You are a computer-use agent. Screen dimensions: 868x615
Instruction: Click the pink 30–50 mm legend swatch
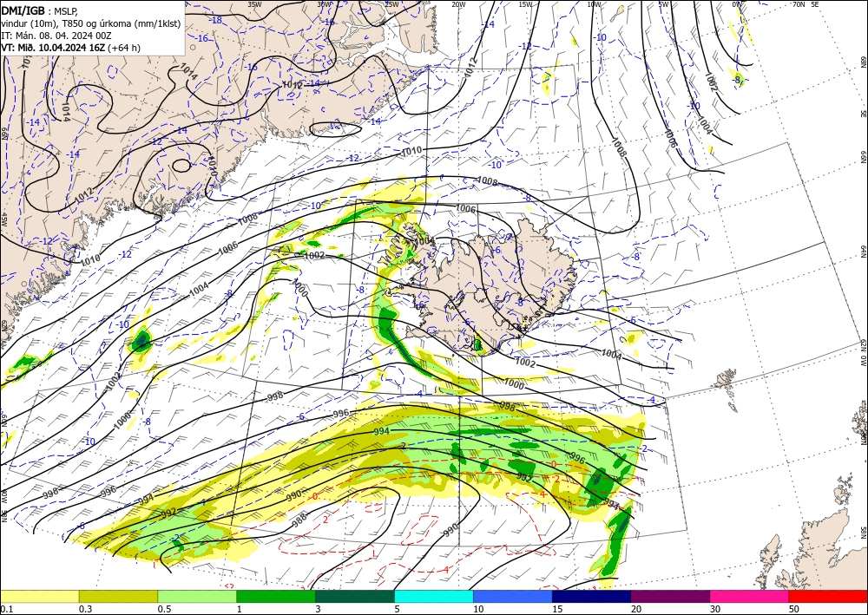click(750, 596)
